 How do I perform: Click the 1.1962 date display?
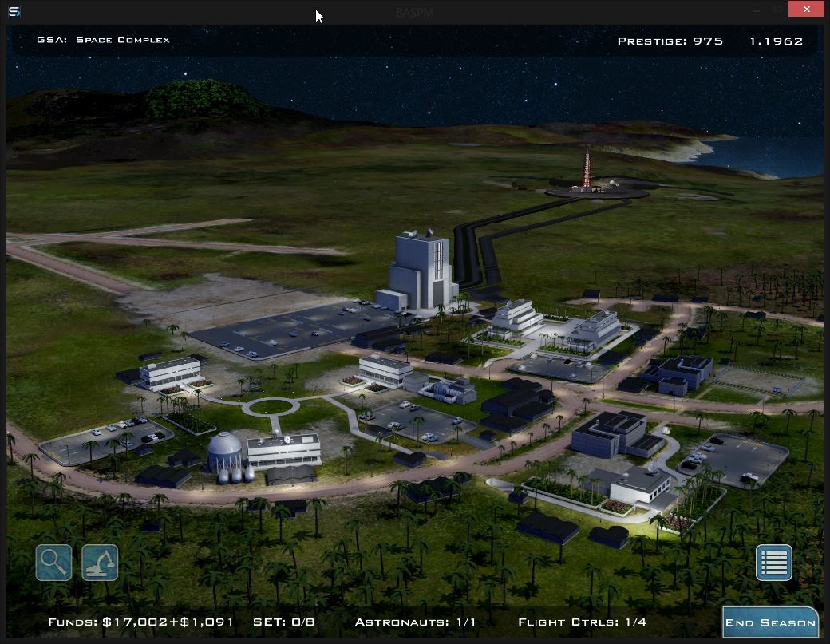point(777,41)
